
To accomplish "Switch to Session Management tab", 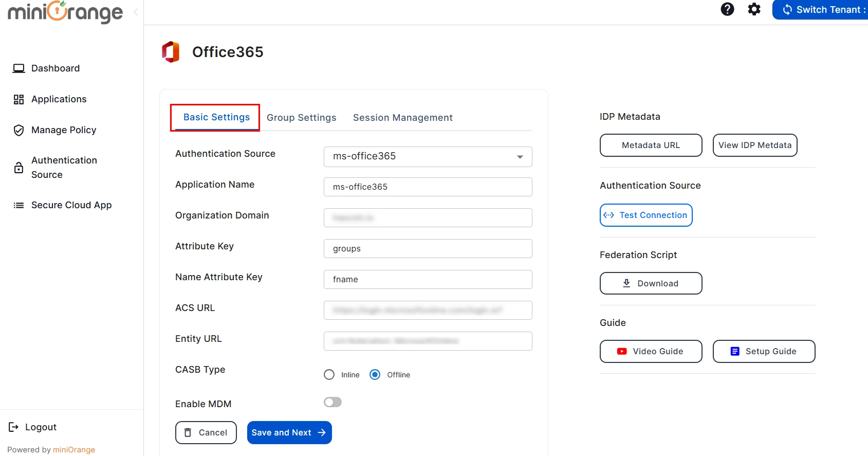I will pyautogui.click(x=403, y=118).
